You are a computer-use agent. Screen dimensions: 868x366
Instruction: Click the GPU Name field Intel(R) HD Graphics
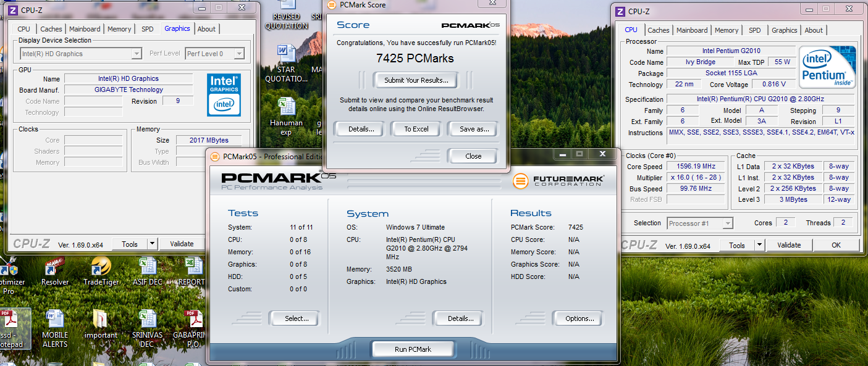[129, 78]
